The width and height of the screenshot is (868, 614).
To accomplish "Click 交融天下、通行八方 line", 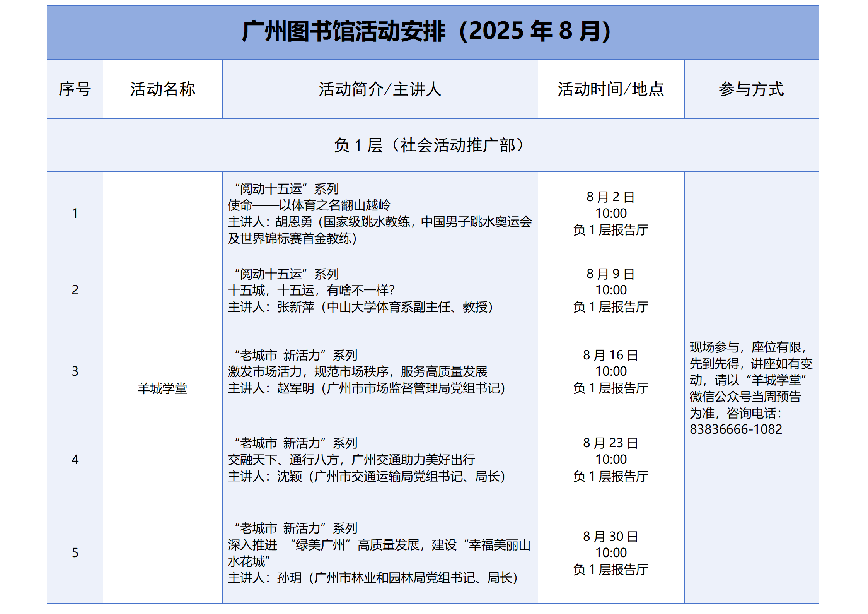I will (x=351, y=460).
